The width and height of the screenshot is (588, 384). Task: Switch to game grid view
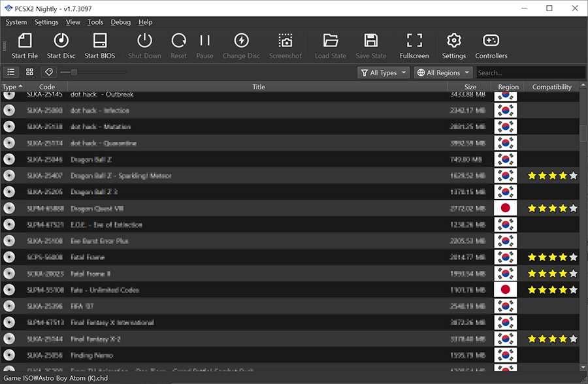pos(29,72)
